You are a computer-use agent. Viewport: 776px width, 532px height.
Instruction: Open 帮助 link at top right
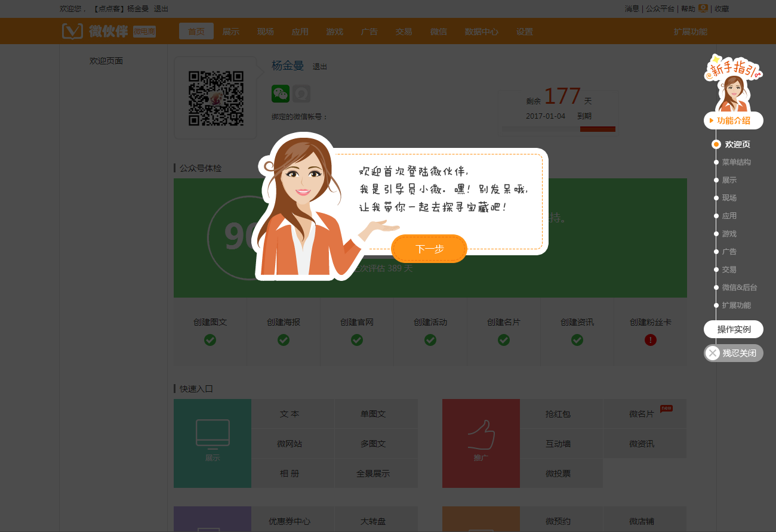(688, 9)
